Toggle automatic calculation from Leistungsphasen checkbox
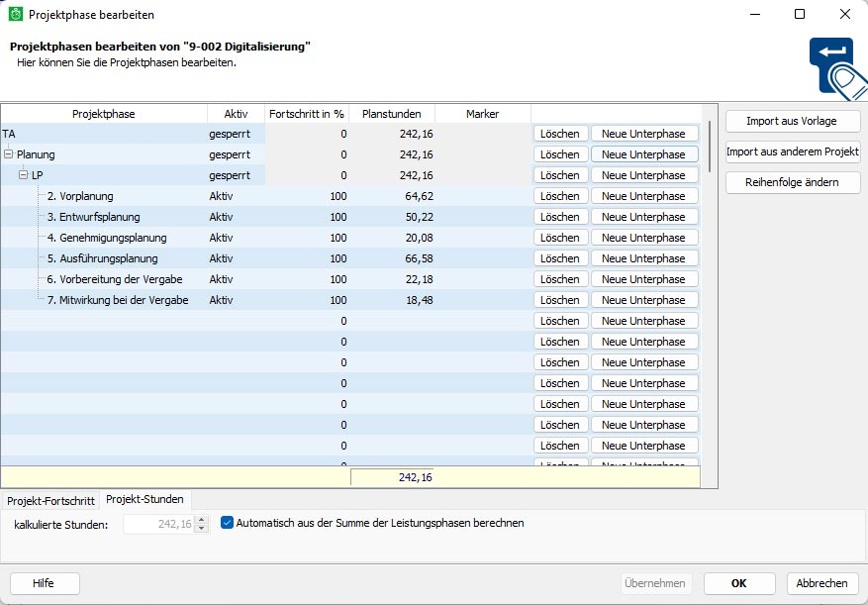Viewport: 868px width, 605px height. pos(228,523)
